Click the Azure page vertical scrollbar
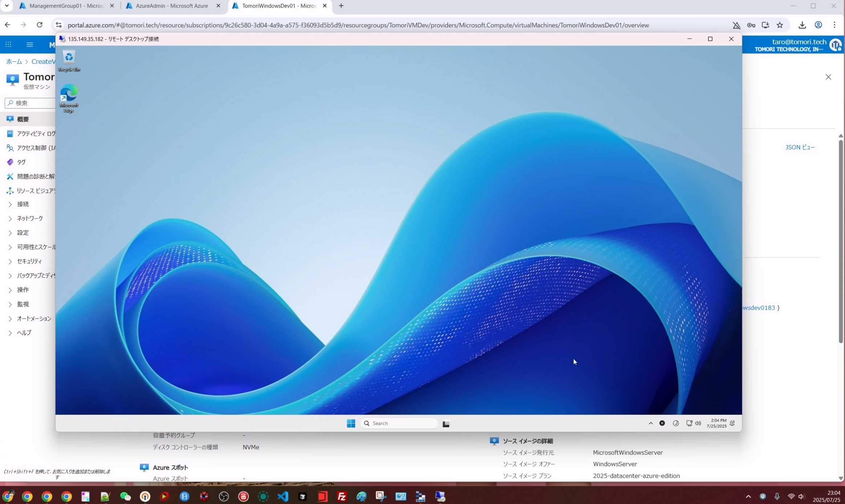The height and width of the screenshot is (504, 845). point(841,241)
